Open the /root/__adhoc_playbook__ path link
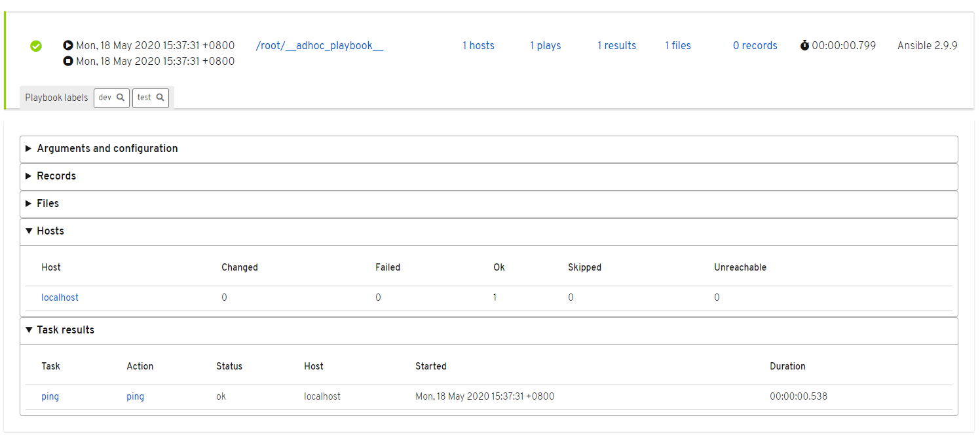980x435 pixels. [319, 45]
